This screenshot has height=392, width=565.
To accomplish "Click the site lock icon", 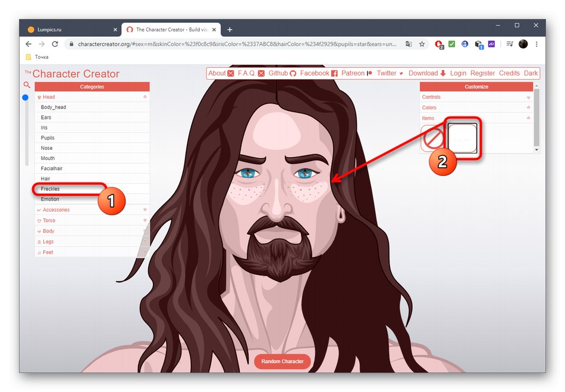I will point(71,44).
